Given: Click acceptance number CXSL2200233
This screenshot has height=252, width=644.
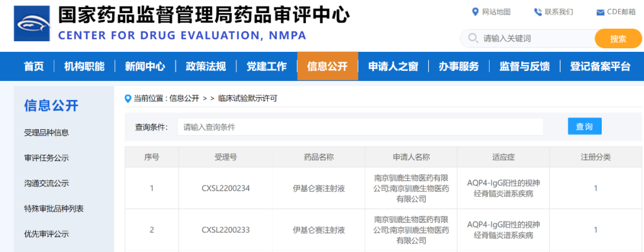Looking at the screenshot, I should point(225,230).
